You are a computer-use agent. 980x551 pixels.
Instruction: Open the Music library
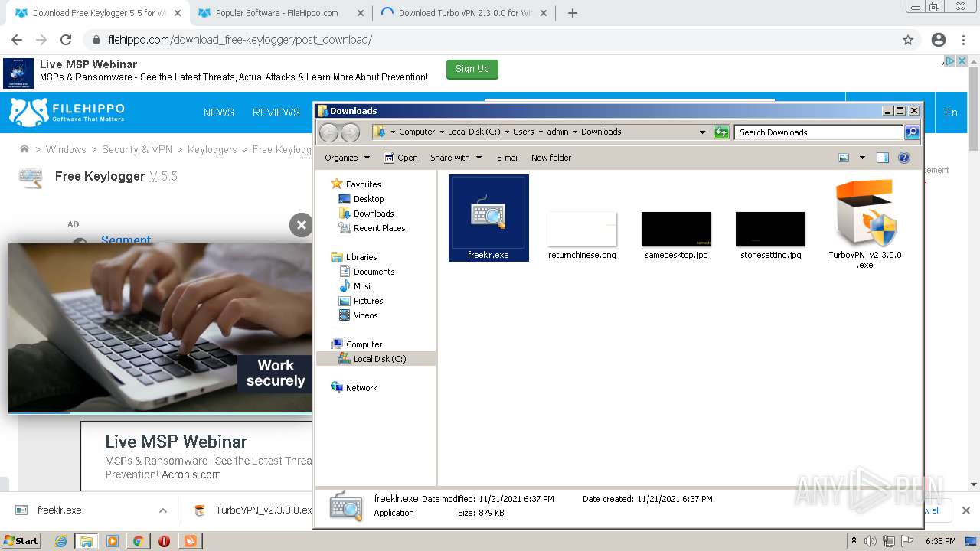pos(364,286)
